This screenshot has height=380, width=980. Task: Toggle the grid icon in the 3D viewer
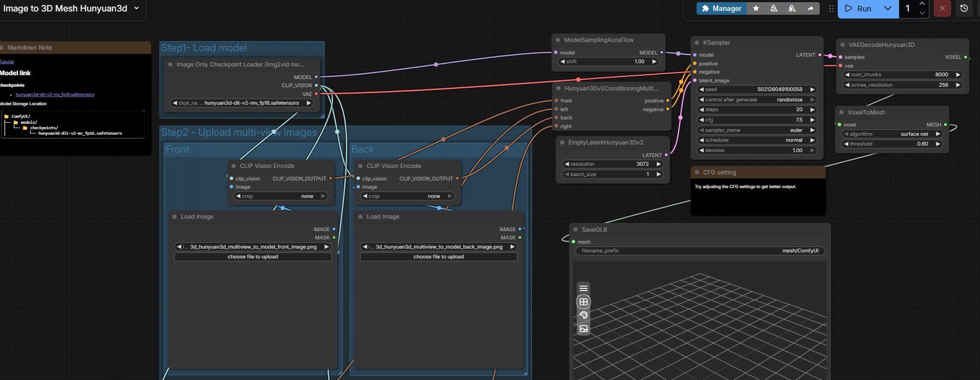coord(584,302)
